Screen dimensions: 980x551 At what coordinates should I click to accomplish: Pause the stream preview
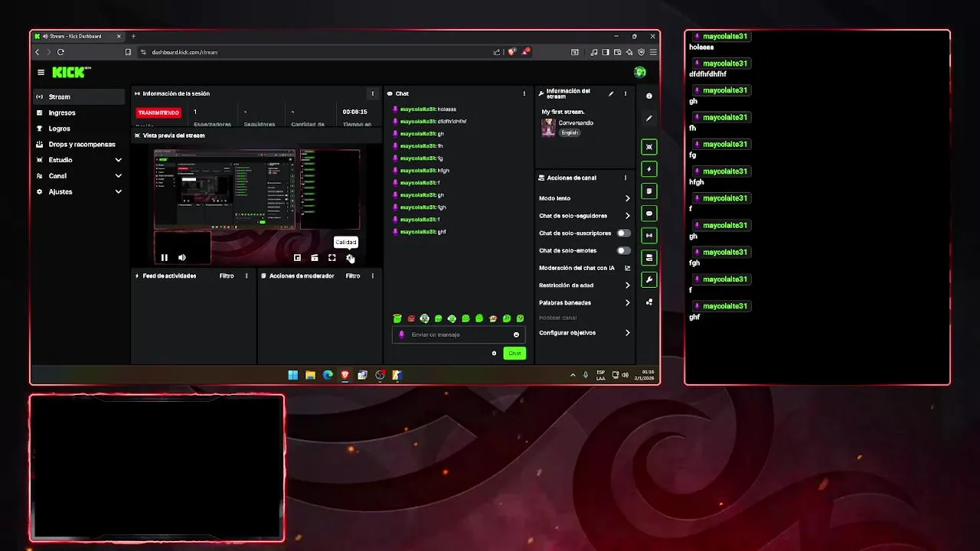coord(164,258)
